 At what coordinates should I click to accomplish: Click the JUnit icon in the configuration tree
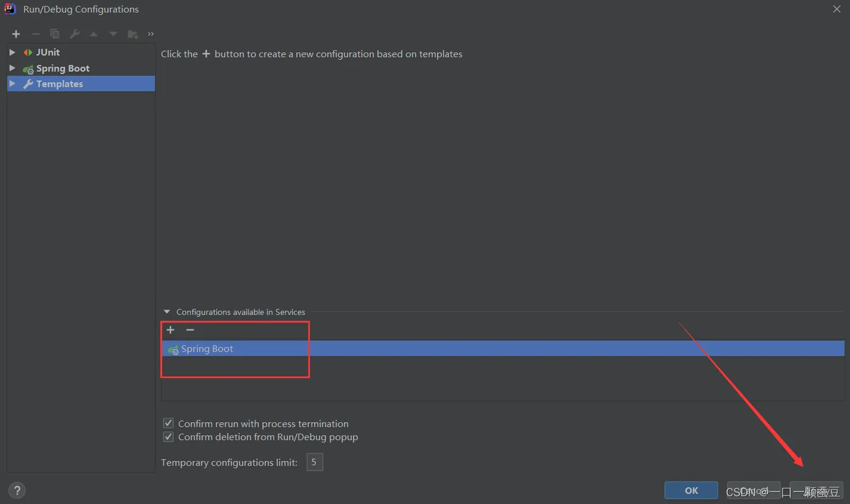coord(28,53)
